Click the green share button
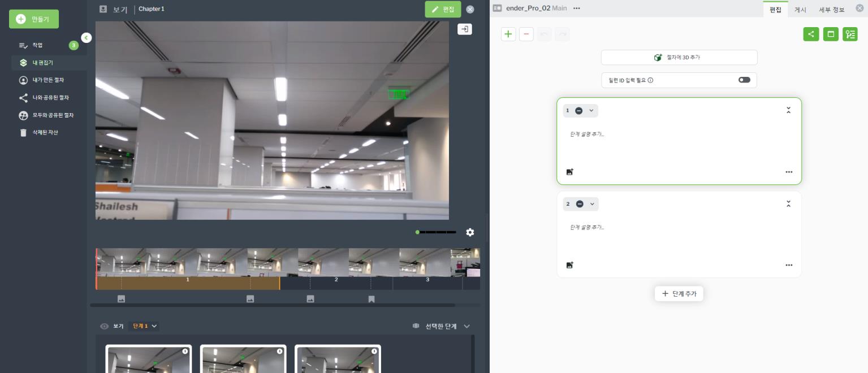This screenshot has height=373, width=868. 811,34
